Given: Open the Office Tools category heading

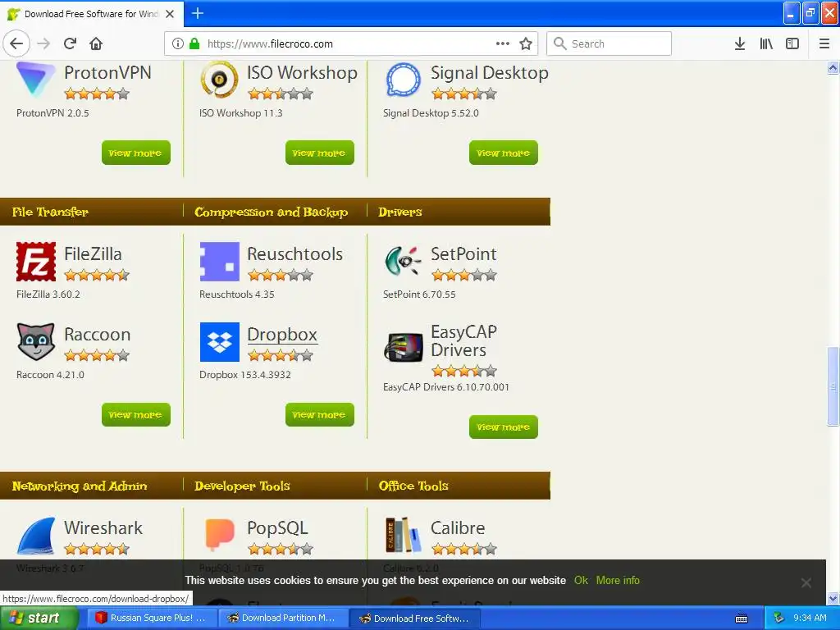Looking at the screenshot, I should coord(413,486).
